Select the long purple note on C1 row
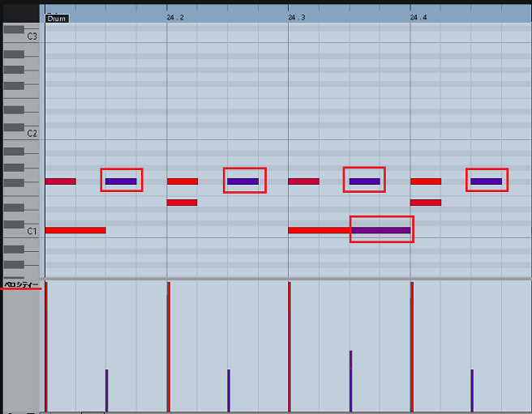The image size is (532, 414). pos(381,230)
